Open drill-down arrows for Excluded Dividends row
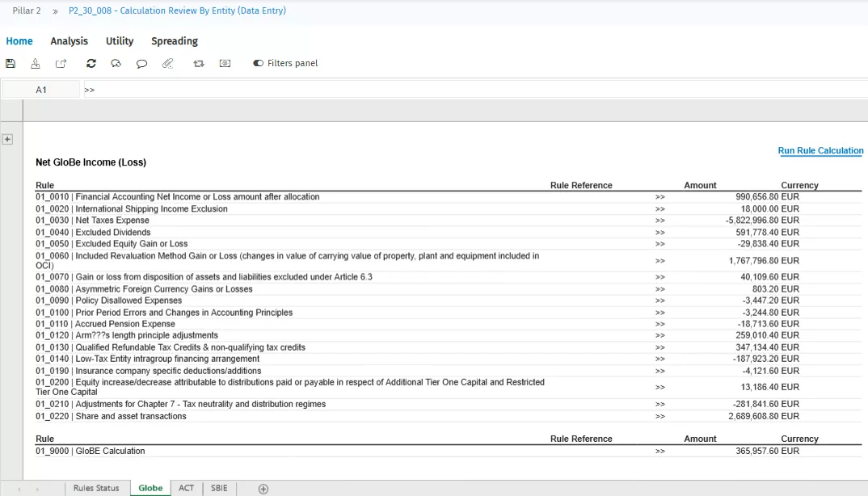This screenshot has width=868, height=496. (660, 233)
